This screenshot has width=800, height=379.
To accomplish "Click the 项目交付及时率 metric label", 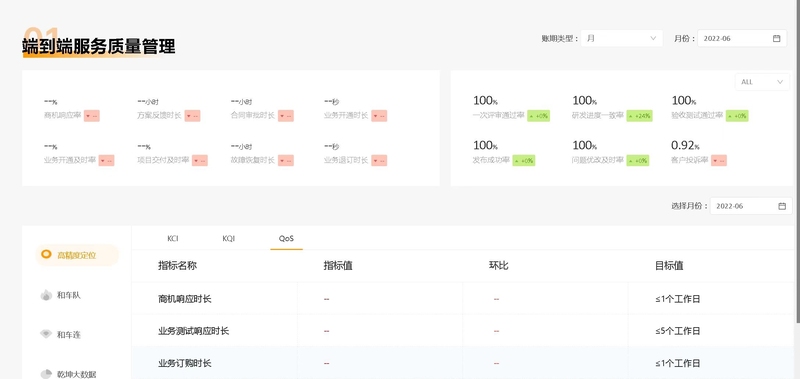I will (x=163, y=160).
